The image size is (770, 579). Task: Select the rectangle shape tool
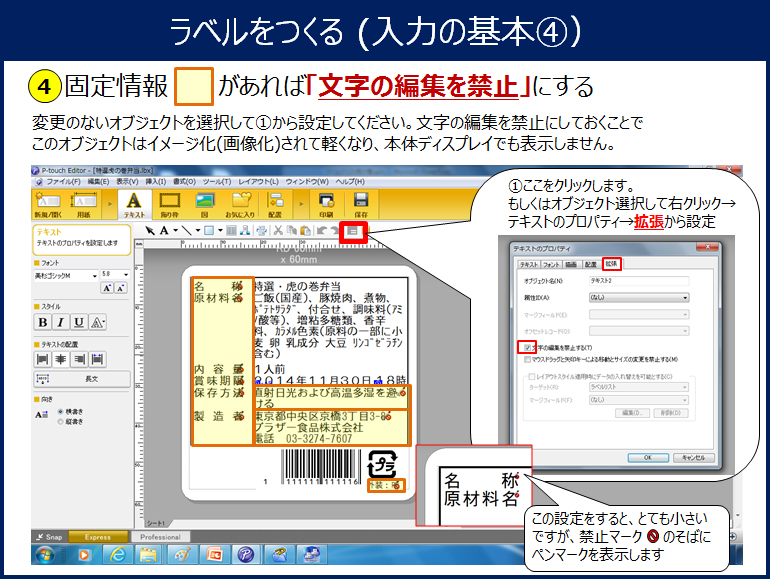pos(209,230)
